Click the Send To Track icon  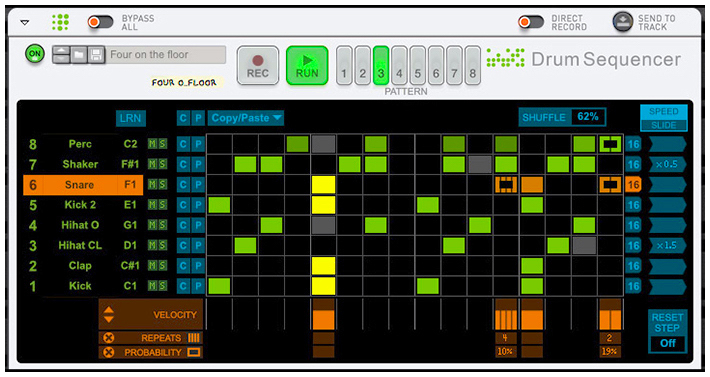point(623,22)
